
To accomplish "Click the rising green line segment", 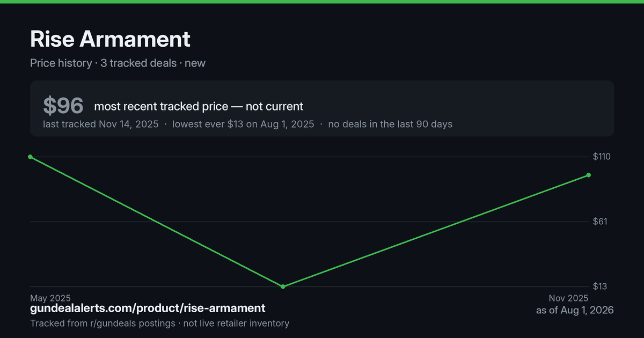I will [436, 231].
